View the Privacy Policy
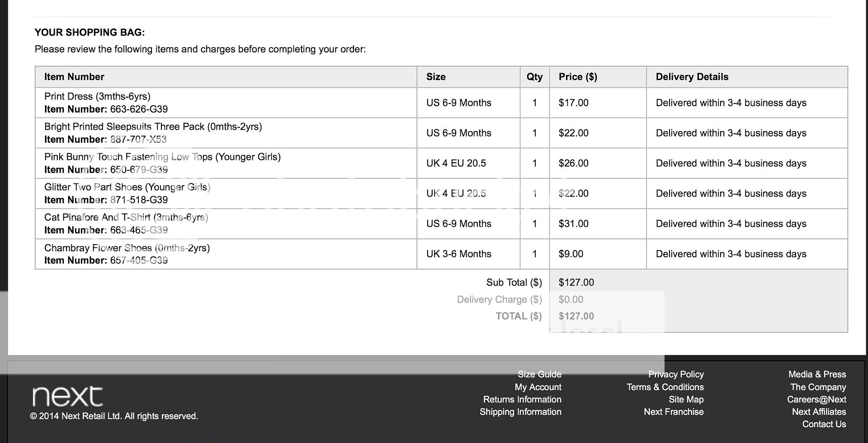Image resolution: width=868 pixels, height=443 pixels. pyautogui.click(x=675, y=374)
